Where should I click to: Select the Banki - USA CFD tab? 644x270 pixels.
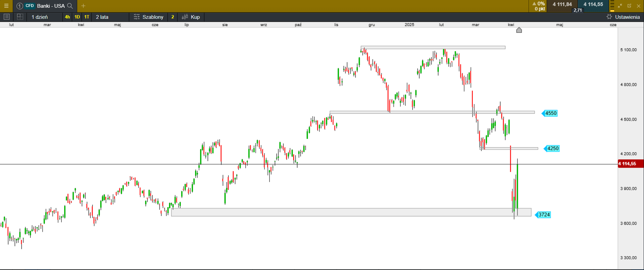click(x=45, y=6)
